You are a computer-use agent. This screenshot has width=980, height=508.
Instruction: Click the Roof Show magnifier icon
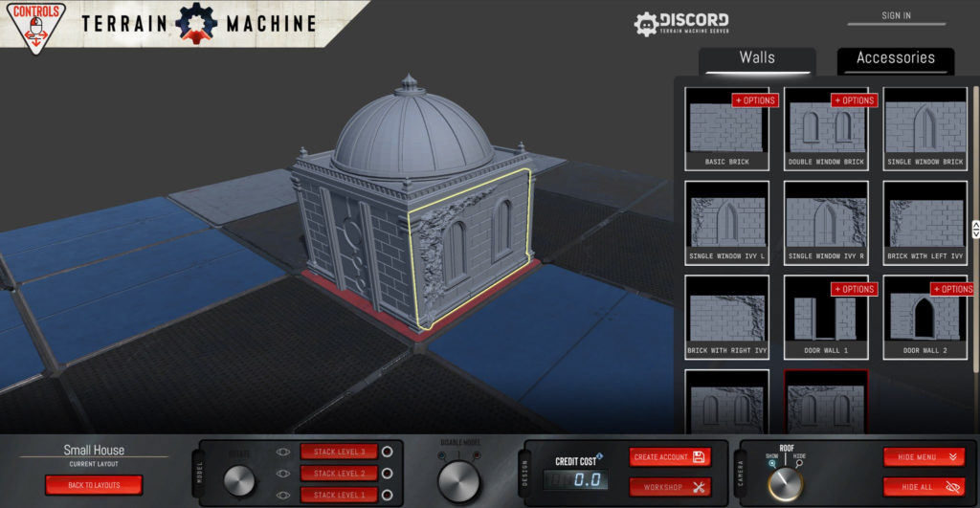pos(772,464)
